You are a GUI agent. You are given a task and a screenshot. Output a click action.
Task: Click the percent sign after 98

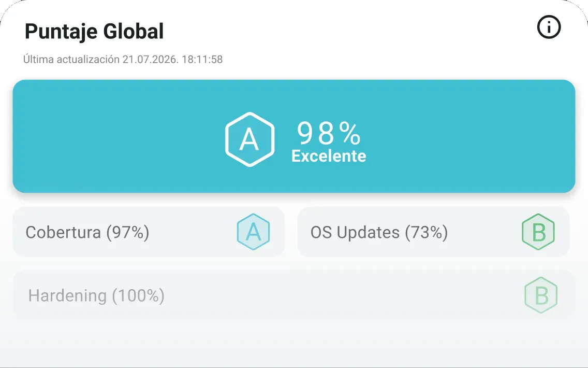350,134
